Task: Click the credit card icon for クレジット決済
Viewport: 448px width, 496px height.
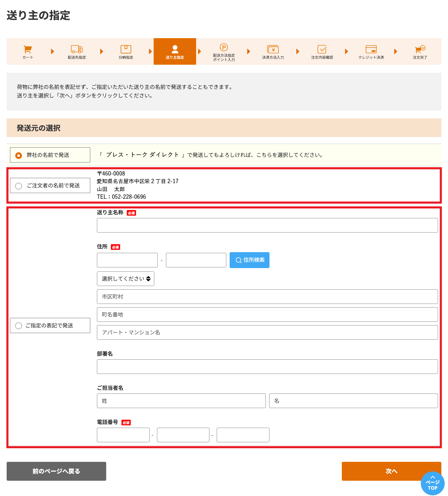Action: tap(371, 49)
